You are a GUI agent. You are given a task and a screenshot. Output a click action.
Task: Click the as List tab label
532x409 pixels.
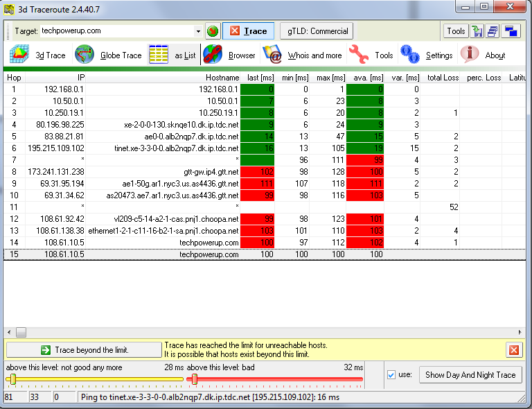coord(185,55)
